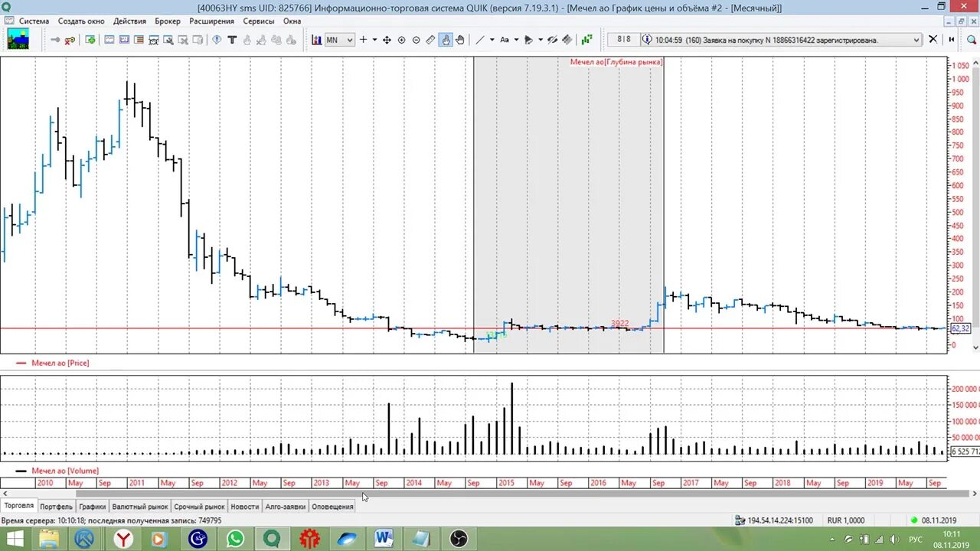Switch to the Торговля tab
The width and height of the screenshot is (980, 551).
(19, 507)
